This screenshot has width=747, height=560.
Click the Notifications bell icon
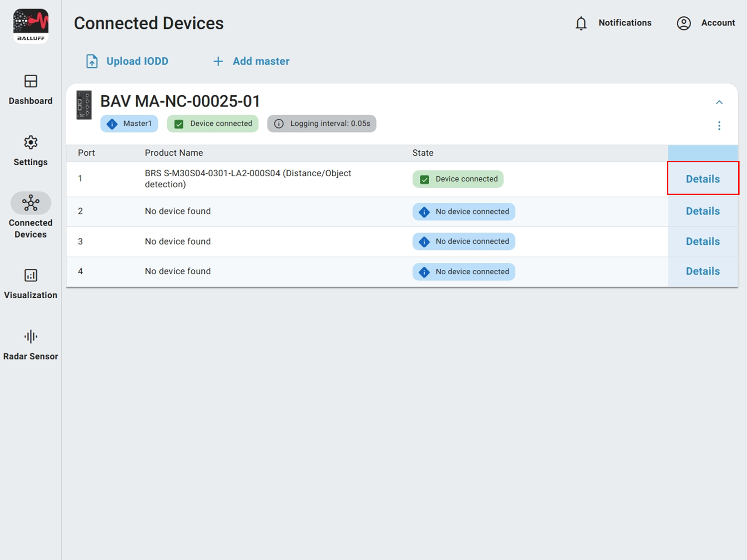click(581, 23)
